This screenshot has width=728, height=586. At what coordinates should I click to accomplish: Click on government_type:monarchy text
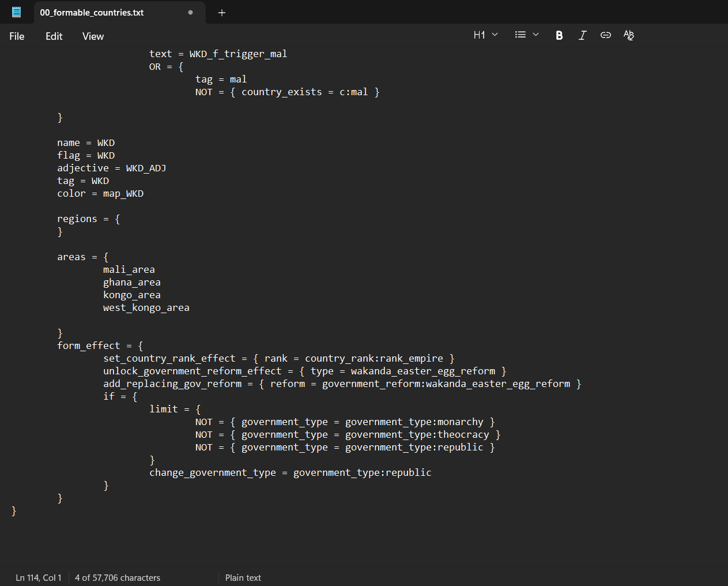point(414,422)
